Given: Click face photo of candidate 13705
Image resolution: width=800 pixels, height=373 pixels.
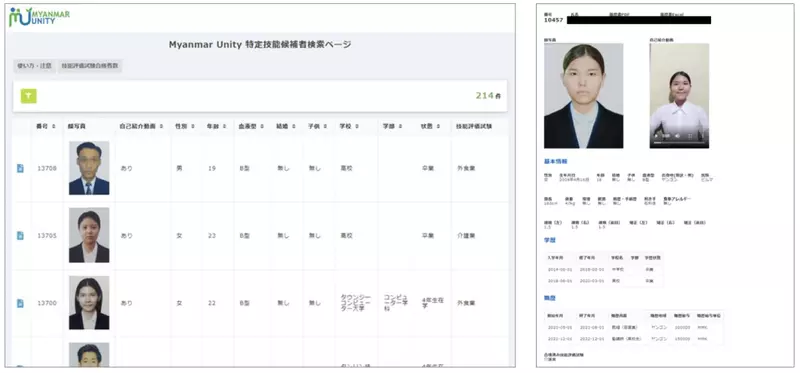Looking at the screenshot, I should pyautogui.click(x=89, y=235).
